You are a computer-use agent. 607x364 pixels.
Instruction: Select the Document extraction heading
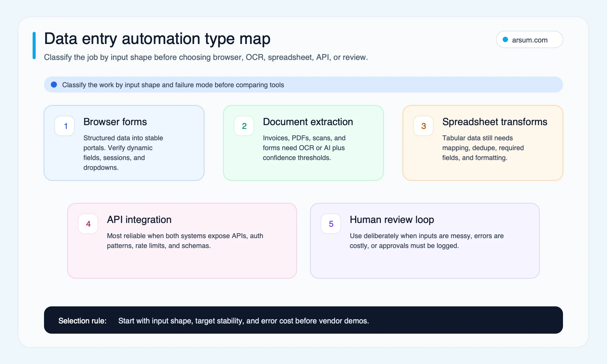308,122
